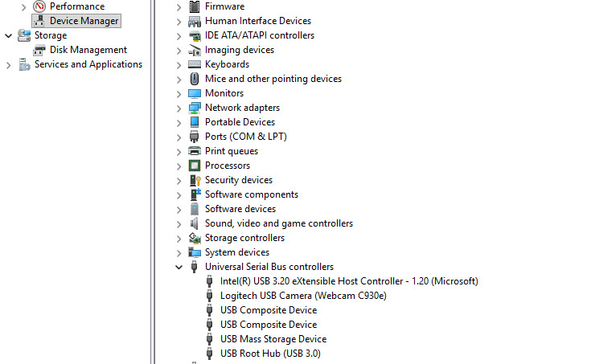This screenshot has height=364, width=595.
Task: Select Intel(R) USB 3.20 eXtensible Host Controller
Action: 349,281
